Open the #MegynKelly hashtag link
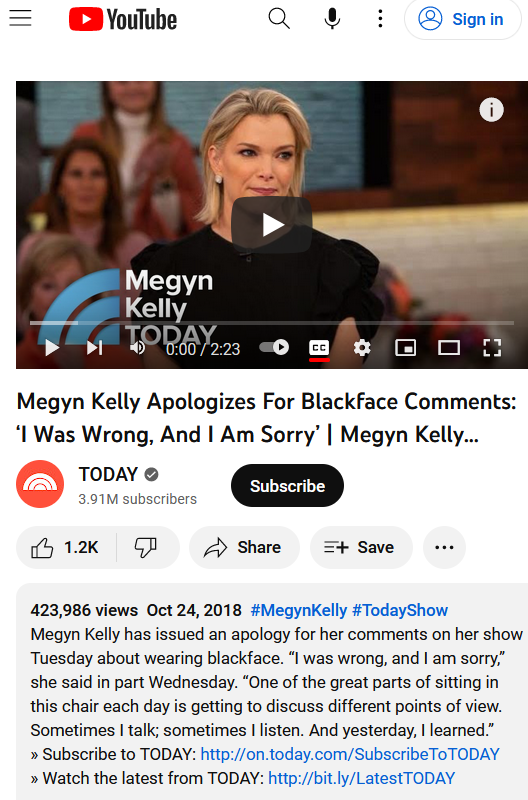Viewport: 528px width, 800px height. (x=299, y=610)
